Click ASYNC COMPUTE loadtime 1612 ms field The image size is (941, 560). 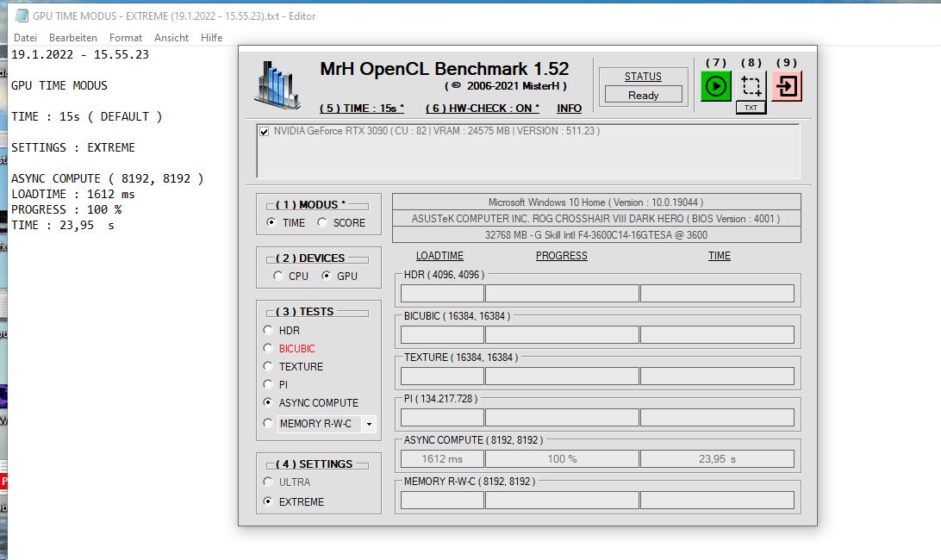pyautogui.click(x=442, y=458)
